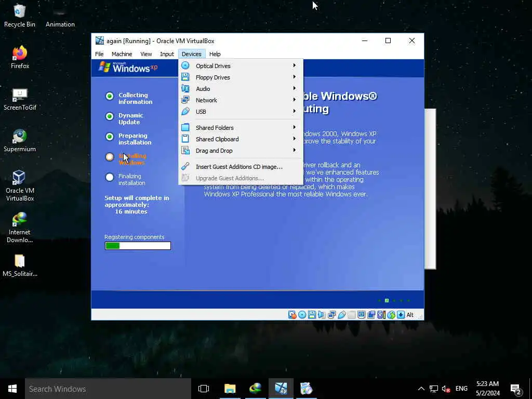Open the clock showing 5:23 AM
This screenshot has width=532, height=399.
[x=487, y=389]
